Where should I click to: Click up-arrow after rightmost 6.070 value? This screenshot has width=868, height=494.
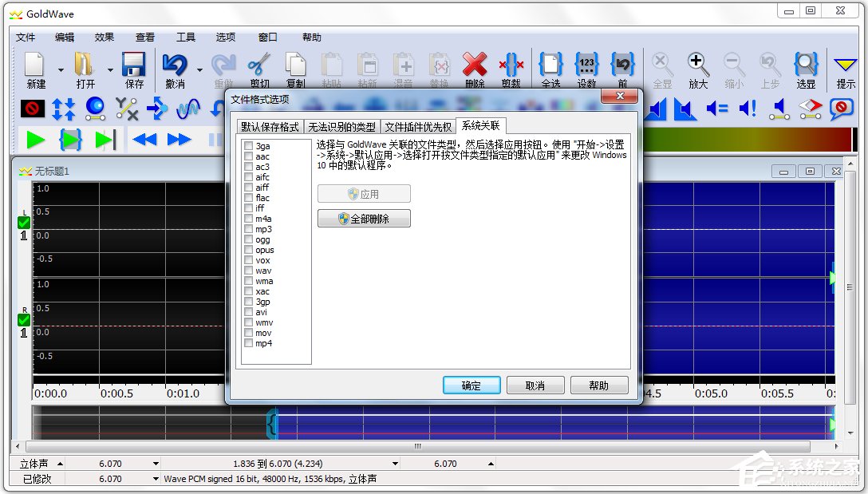click(x=491, y=464)
